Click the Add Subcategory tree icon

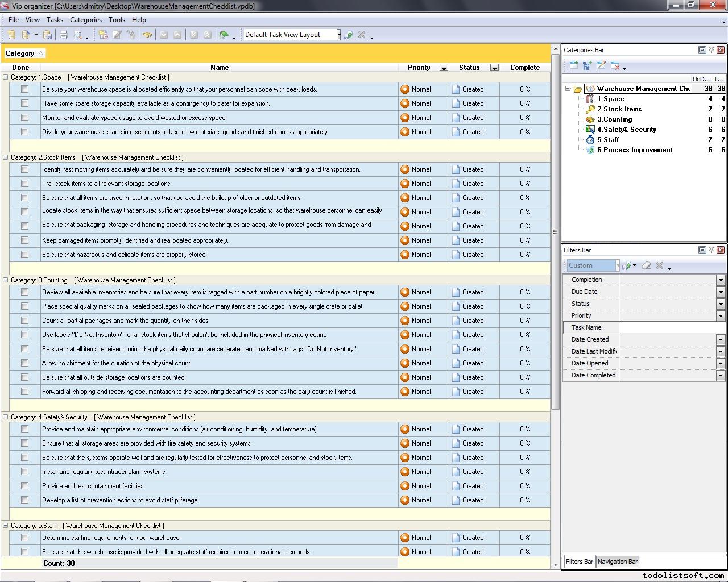(587, 66)
